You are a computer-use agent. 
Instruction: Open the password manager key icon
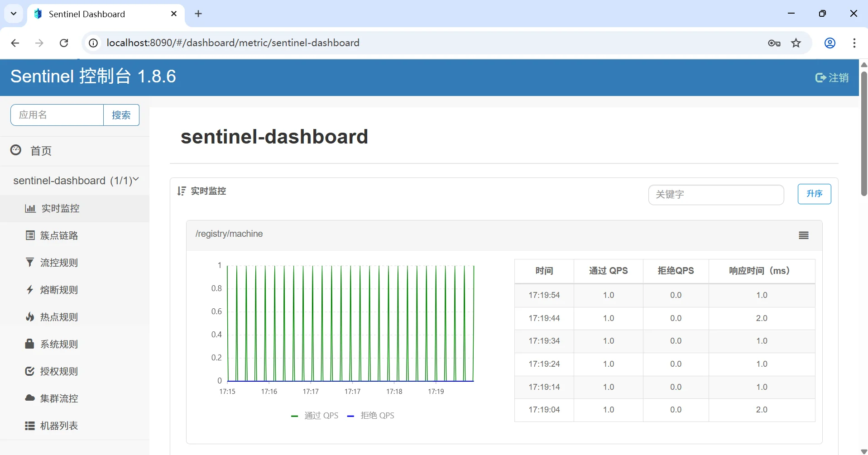pos(774,43)
